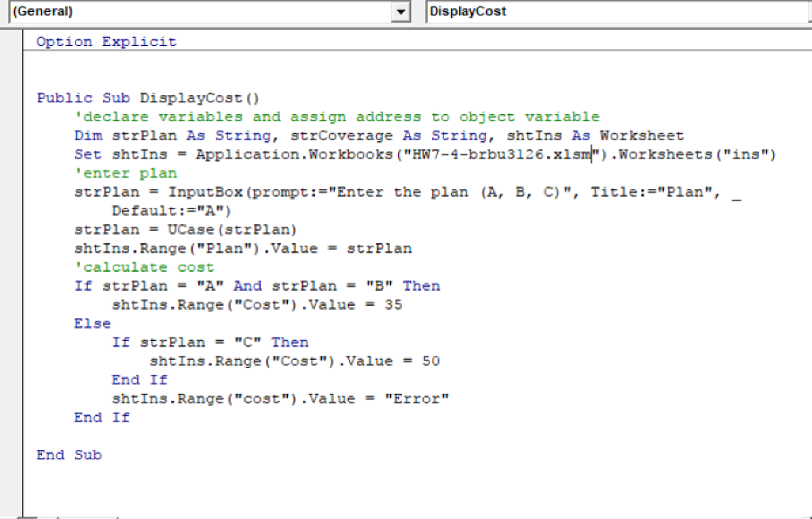812x519 pixels.
Task: Place cursor on the Option Explicit statement
Action: 106,42
